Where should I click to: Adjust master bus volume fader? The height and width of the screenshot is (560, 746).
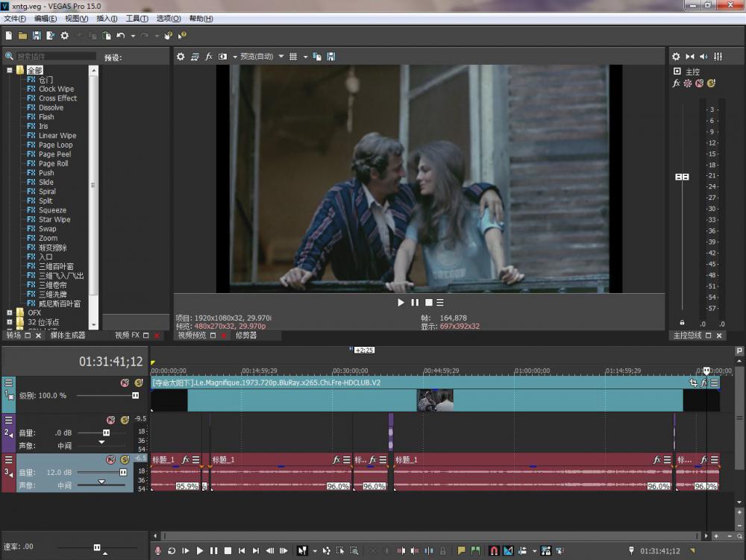683,177
